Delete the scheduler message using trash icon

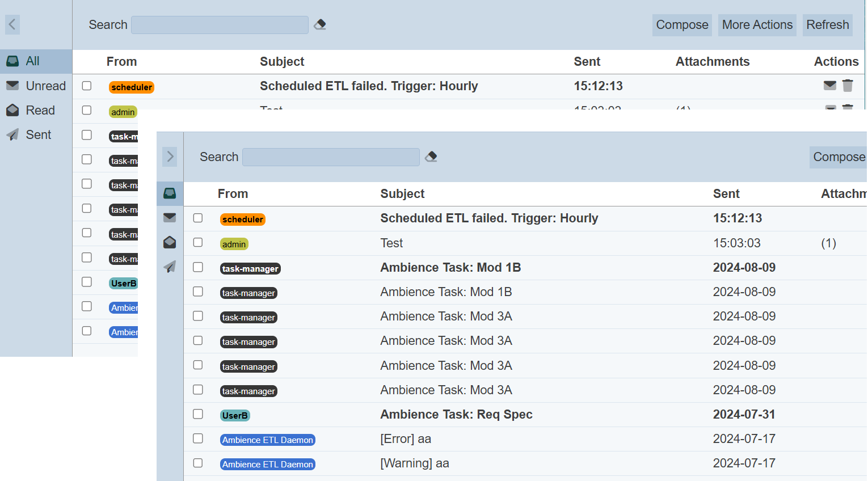pos(848,86)
